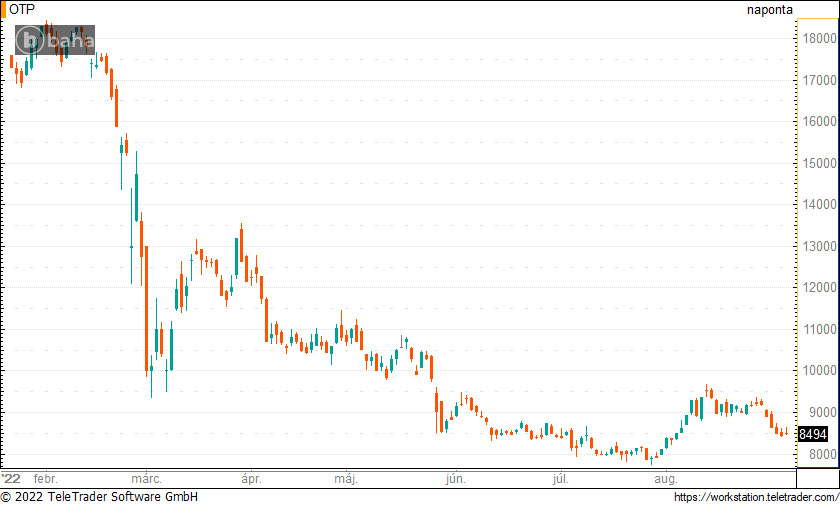Viewport: 840px width, 506px height.
Task: Open the workstation.teletrader.com link
Action: pyautogui.click(x=755, y=497)
